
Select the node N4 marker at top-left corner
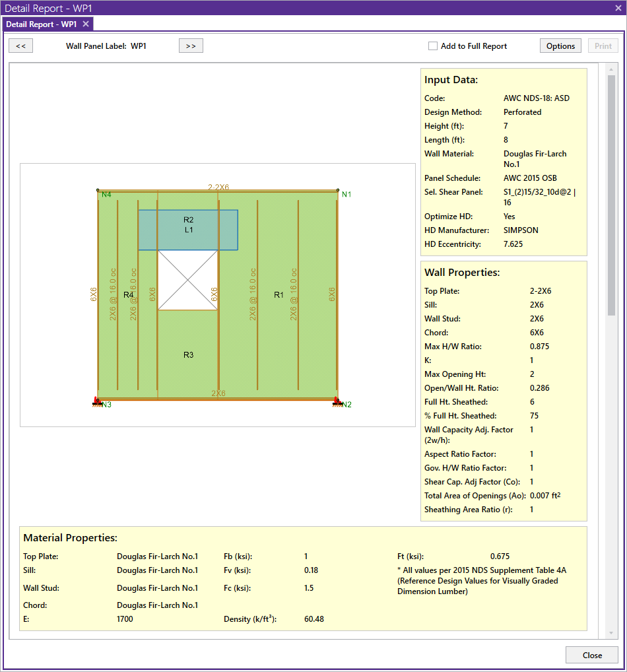(x=98, y=191)
